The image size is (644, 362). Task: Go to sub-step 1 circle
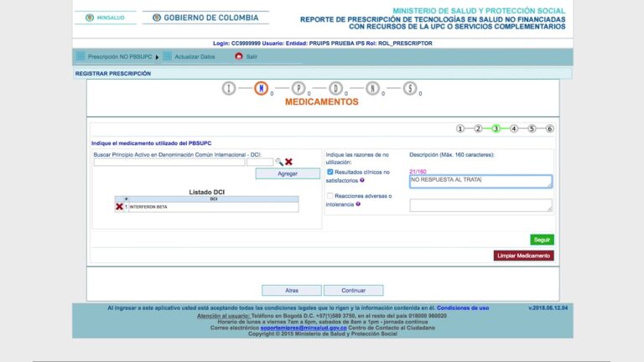point(460,129)
